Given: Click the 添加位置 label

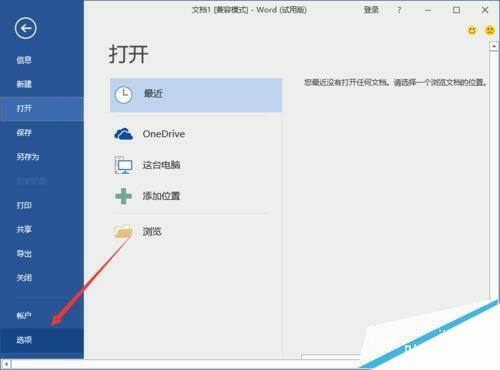Looking at the screenshot, I should pos(161,196).
